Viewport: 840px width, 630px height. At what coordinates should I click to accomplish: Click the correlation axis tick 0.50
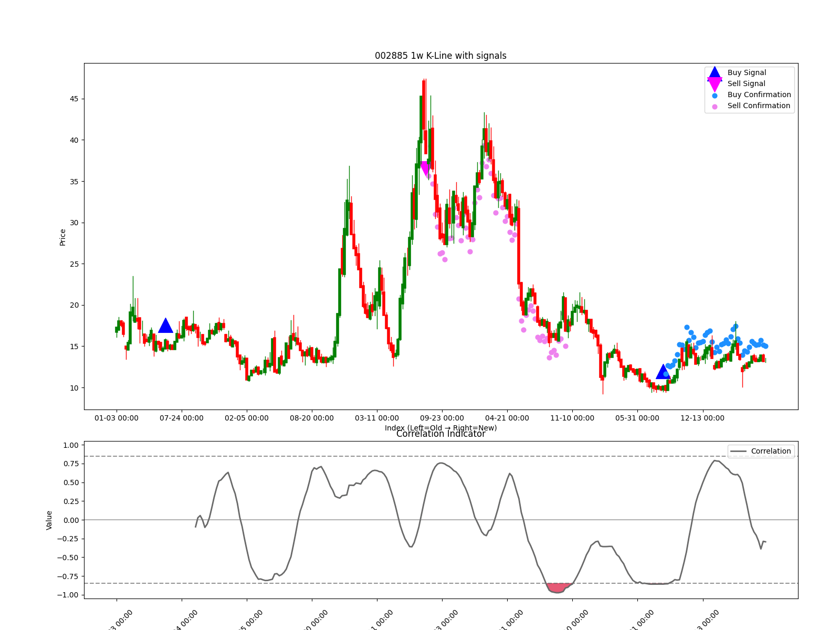(70, 482)
